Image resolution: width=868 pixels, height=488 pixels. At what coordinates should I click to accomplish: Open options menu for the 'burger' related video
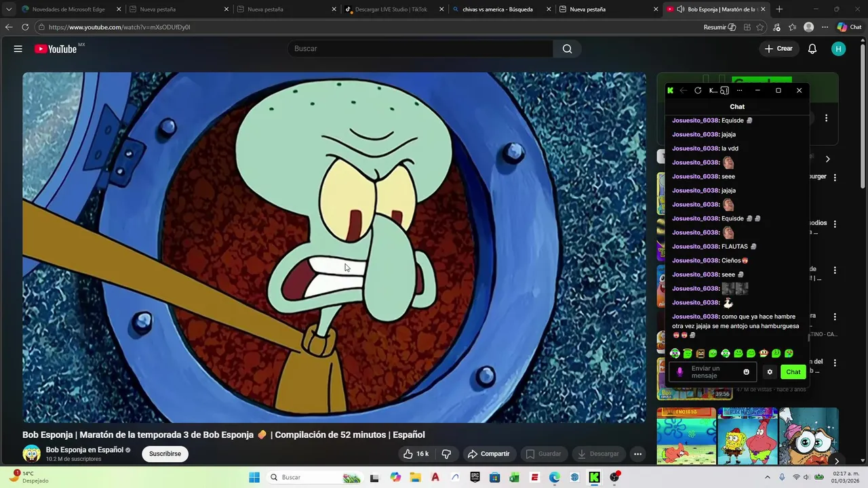point(835,178)
